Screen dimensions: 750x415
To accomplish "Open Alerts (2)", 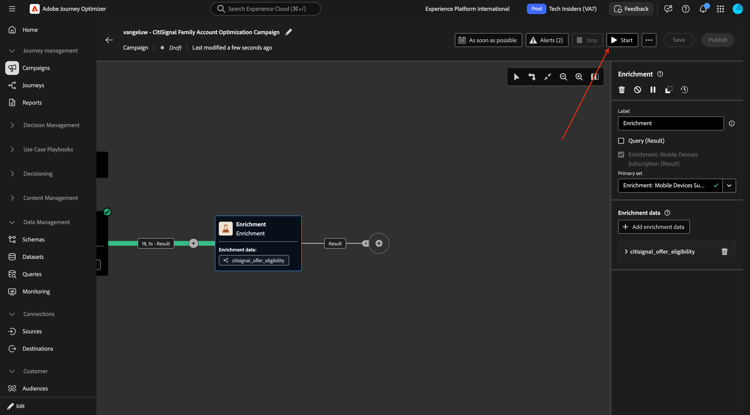I will click(x=547, y=40).
